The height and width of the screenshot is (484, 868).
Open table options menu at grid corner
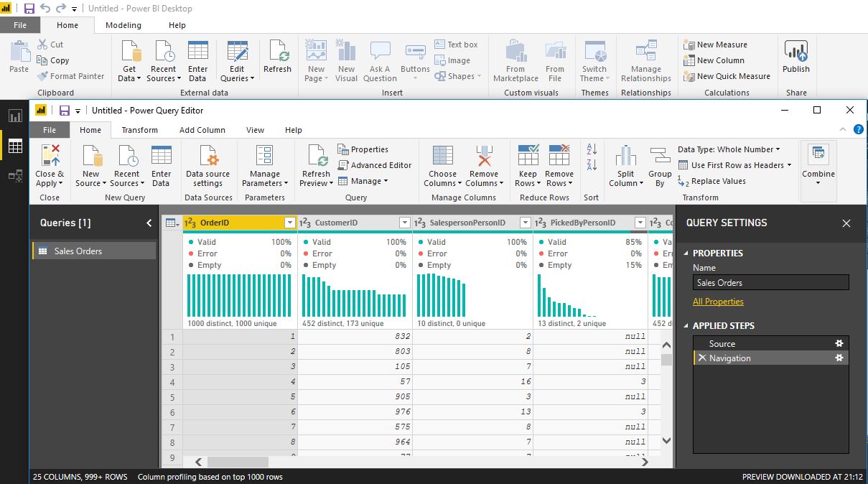172,223
